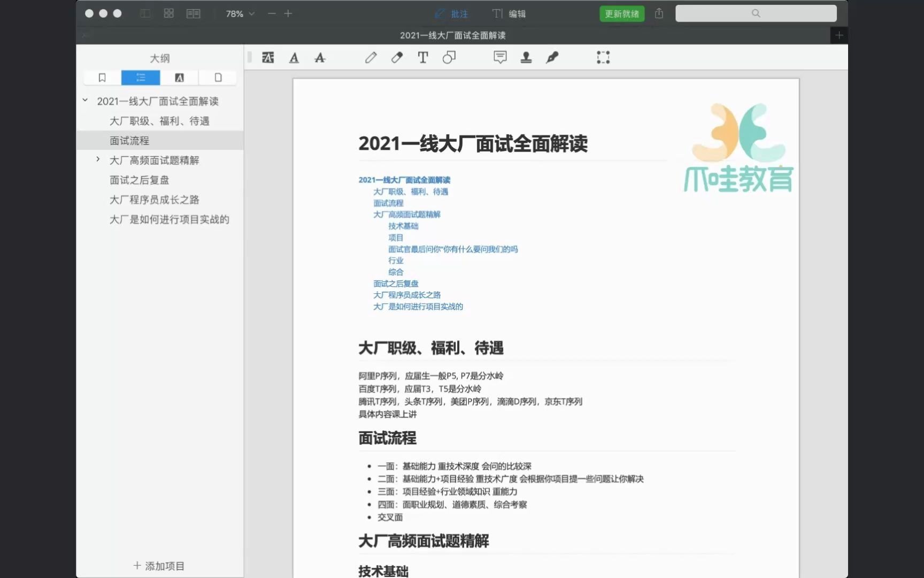Zoom out with the minus button
924x578 pixels.
[x=272, y=13]
